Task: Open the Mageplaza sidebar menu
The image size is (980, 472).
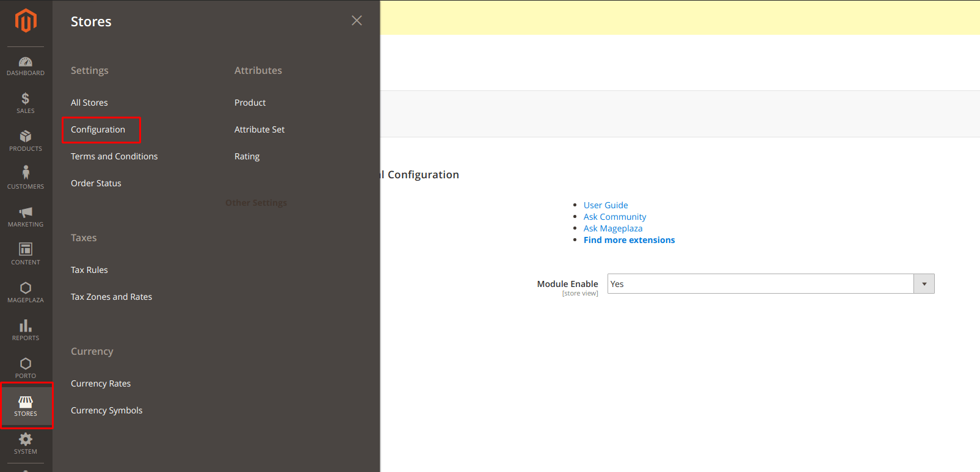Action: tap(26, 292)
